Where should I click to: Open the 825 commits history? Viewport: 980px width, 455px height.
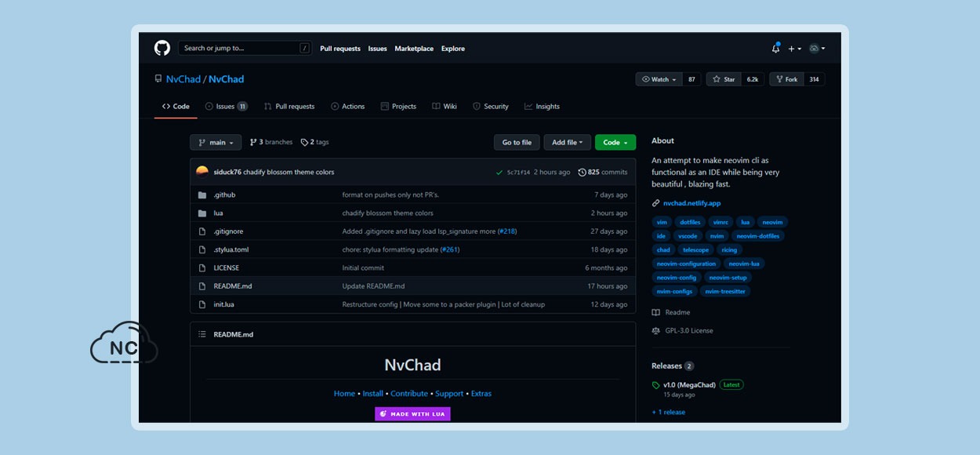[603, 172]
